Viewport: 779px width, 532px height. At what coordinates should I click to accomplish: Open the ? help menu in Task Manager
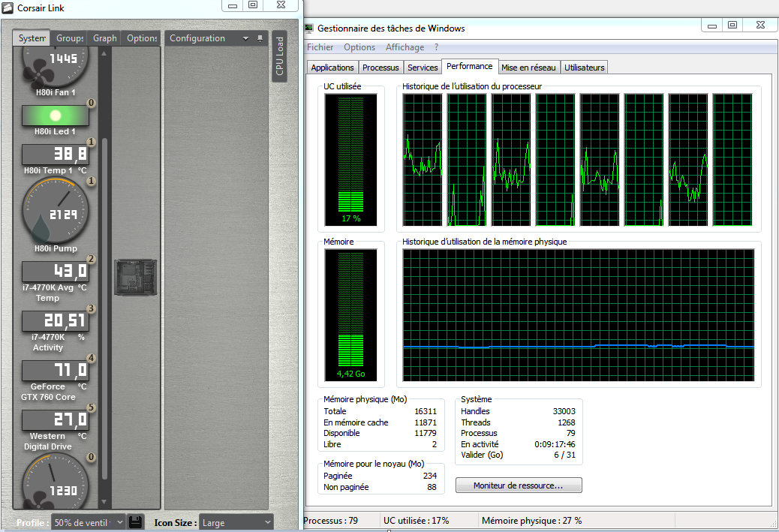(x=436, y=47)
